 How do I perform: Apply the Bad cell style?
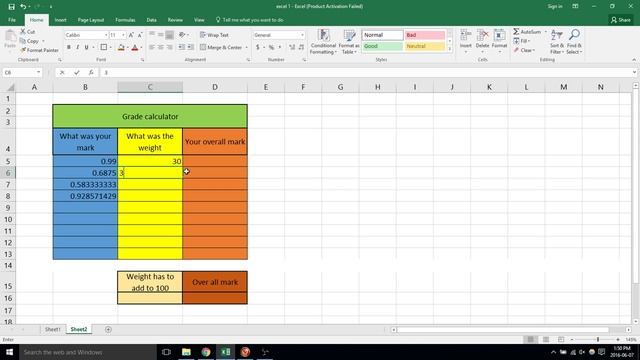[x=425, y=35]
